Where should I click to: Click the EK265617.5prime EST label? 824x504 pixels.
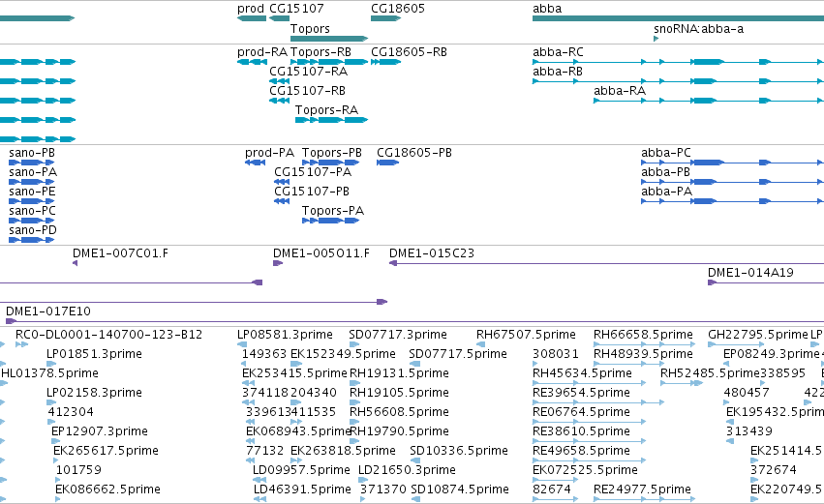(x=106, y=452)
